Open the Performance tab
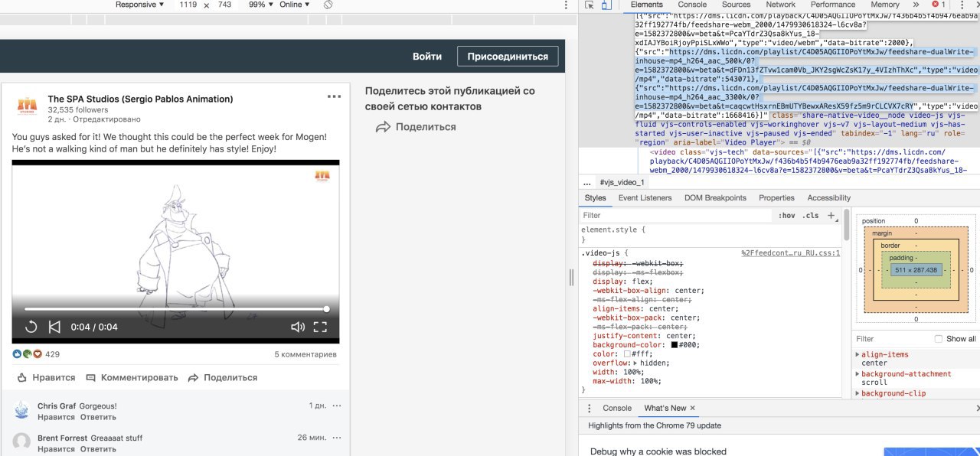This screenshot has height=456, width=980. coord(833,5)
